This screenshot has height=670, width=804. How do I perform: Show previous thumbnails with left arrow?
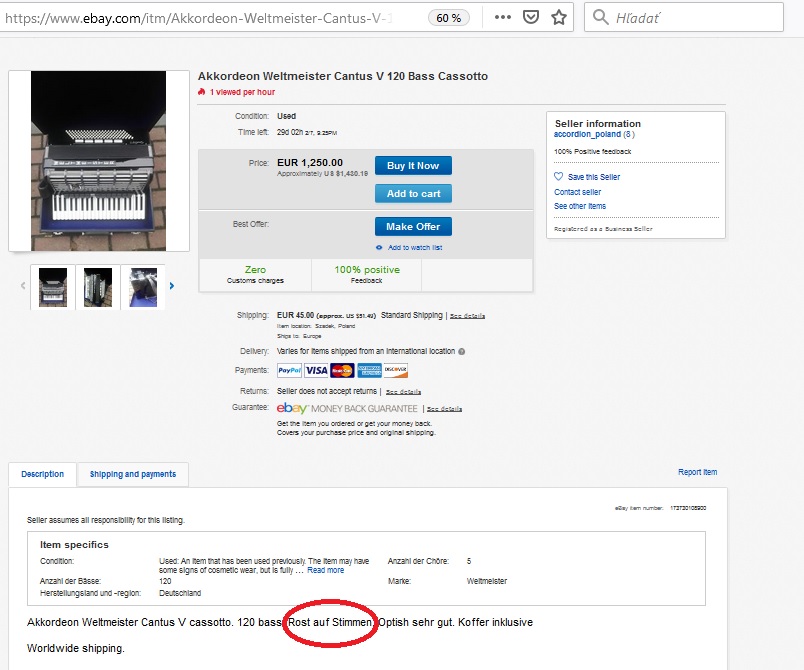tap(23, 286)
